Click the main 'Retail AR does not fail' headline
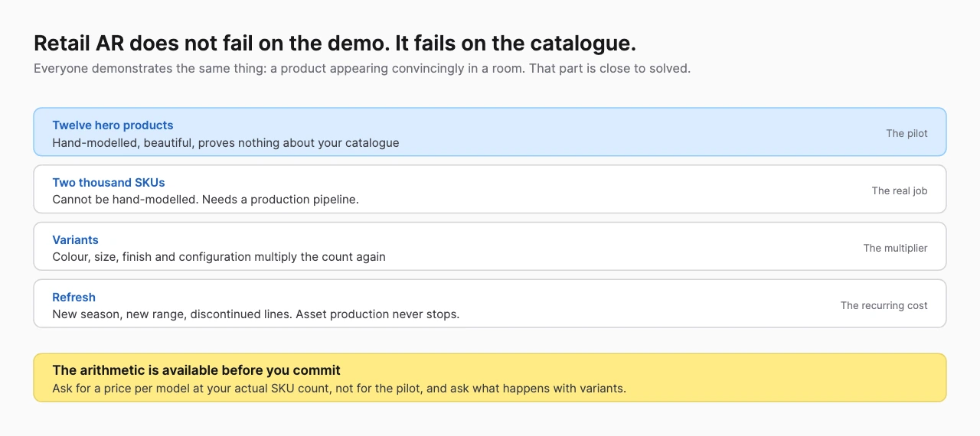The width and height of the screenshot is (980, 436). [x=335, y=43]
